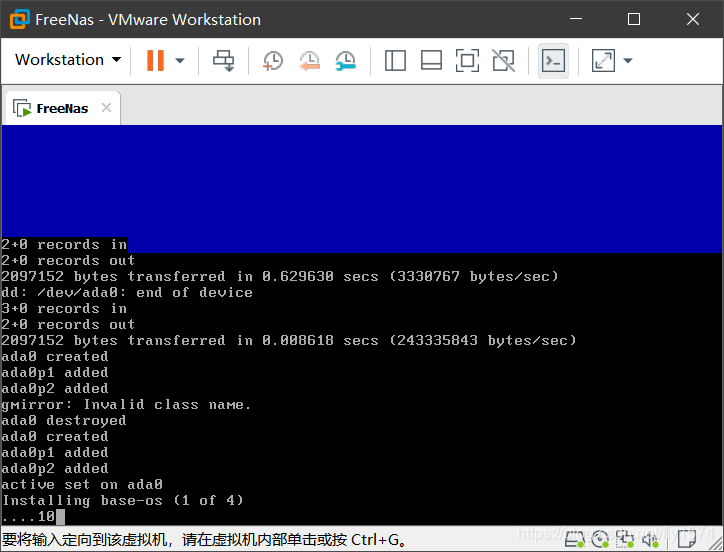Close the FreeNas tab
The width and height of the screenshot is (724, 552).
107,108
